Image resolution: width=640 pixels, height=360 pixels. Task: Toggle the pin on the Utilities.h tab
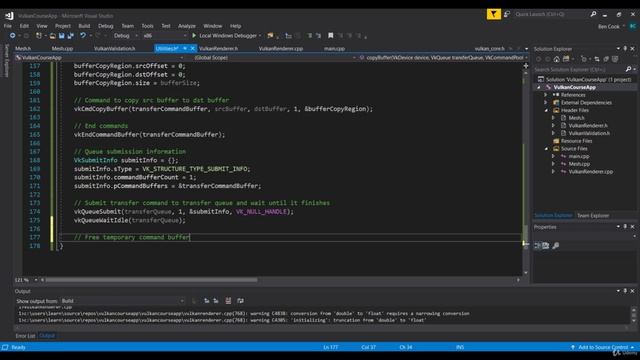pyautogui.click(x=185, y=49)
